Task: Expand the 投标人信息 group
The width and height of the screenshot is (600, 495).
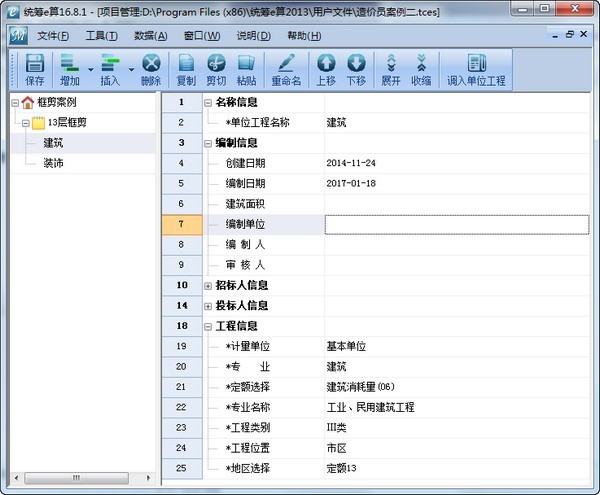Action: click(208, 305)
